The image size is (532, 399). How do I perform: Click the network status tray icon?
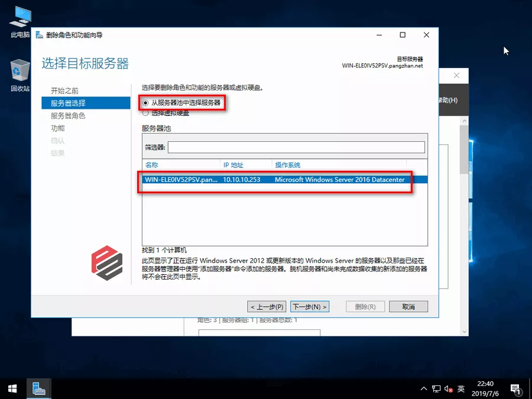436,389
